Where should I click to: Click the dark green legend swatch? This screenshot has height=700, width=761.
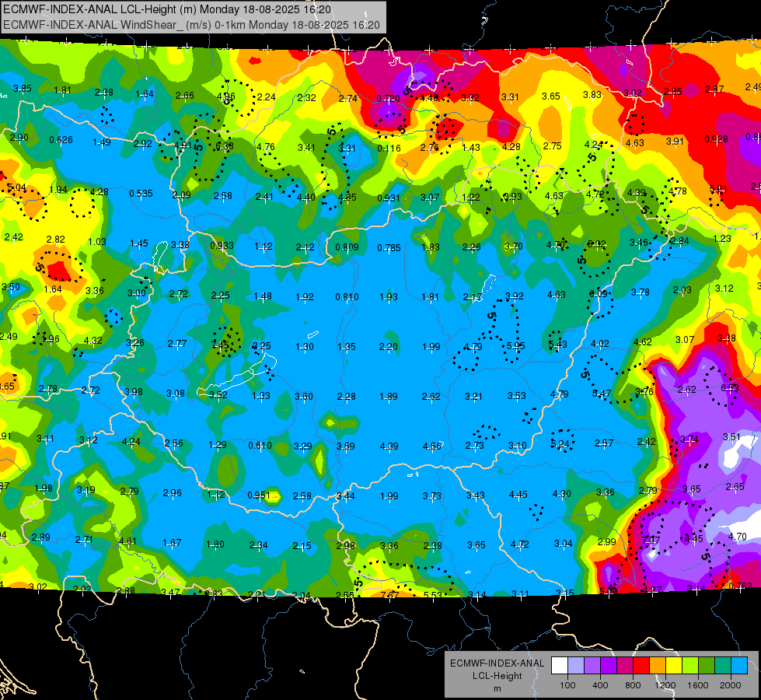(707, 665)
